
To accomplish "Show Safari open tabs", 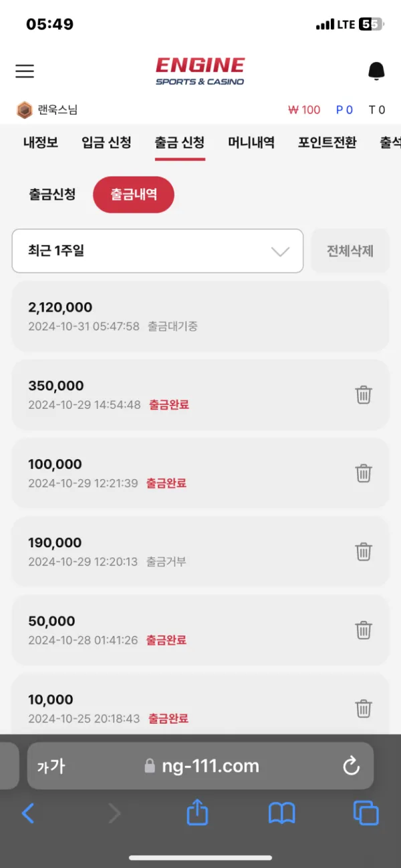I will 366,813.
